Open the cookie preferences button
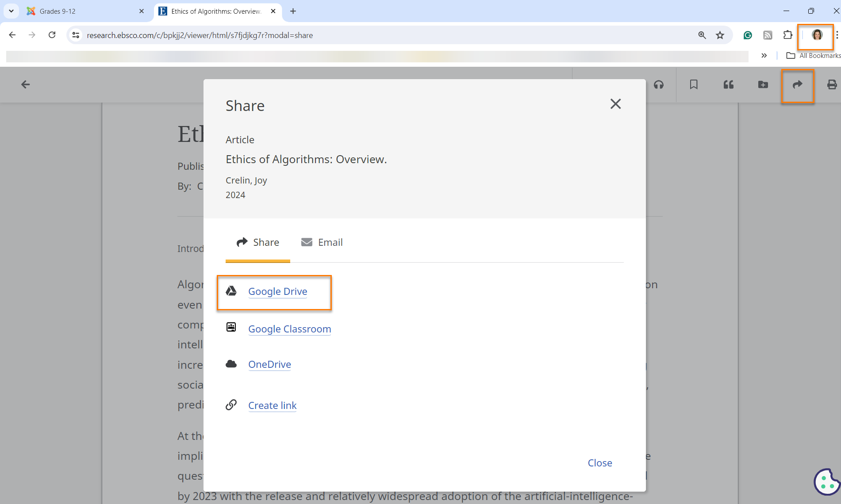The height and width of the screenshot is (504, 841). click(x=827, y=482)
